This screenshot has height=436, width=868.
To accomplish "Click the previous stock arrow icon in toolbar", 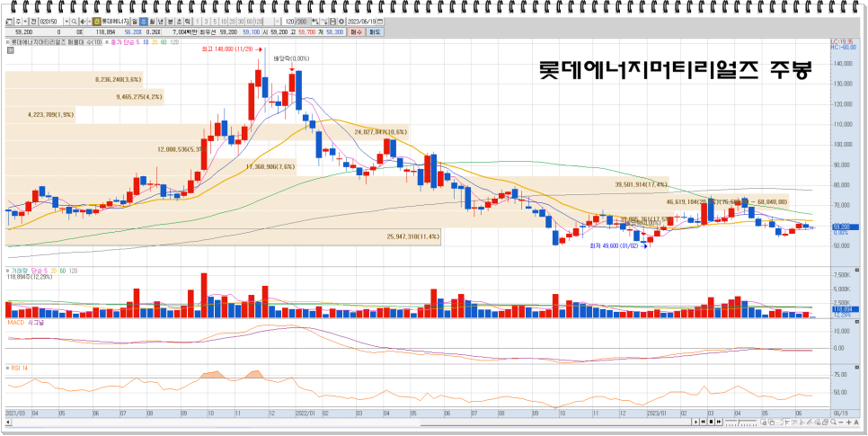I will 83,22.
